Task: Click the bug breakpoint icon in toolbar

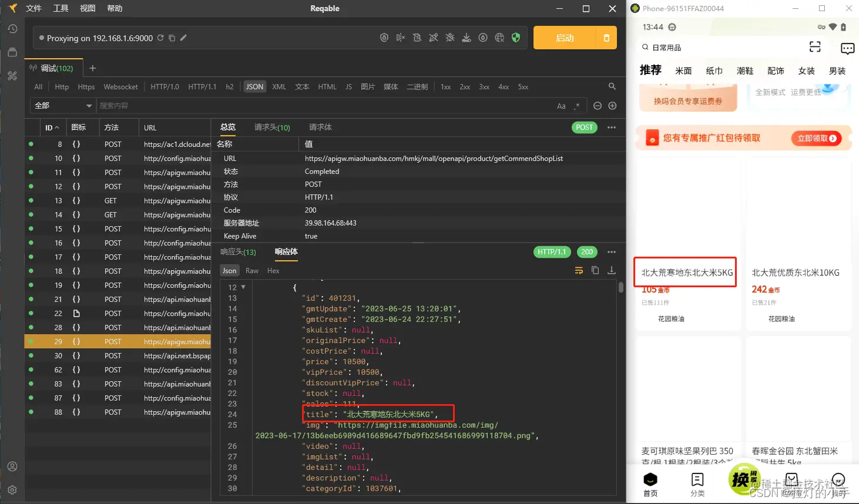Action: coord(450,38)
